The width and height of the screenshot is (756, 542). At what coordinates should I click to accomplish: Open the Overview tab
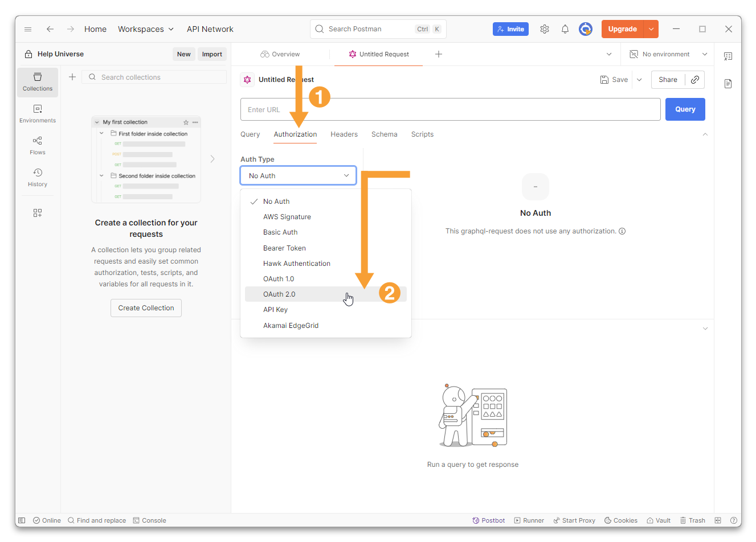pyautogui.click(x=280, y=54)
